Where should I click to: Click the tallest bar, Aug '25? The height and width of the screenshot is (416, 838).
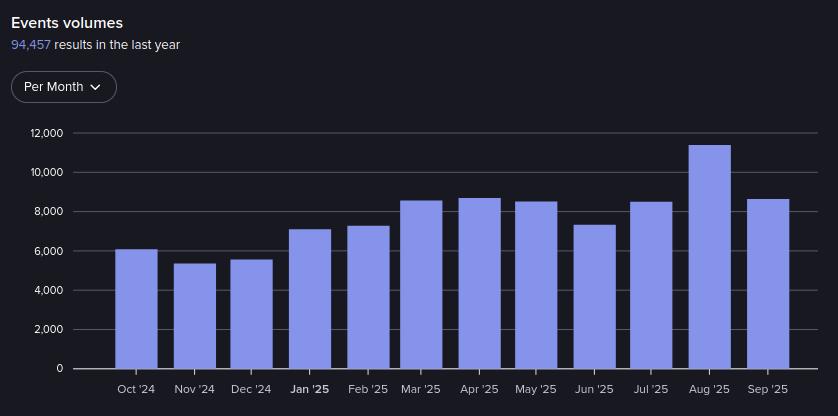[x=709, y=257]
